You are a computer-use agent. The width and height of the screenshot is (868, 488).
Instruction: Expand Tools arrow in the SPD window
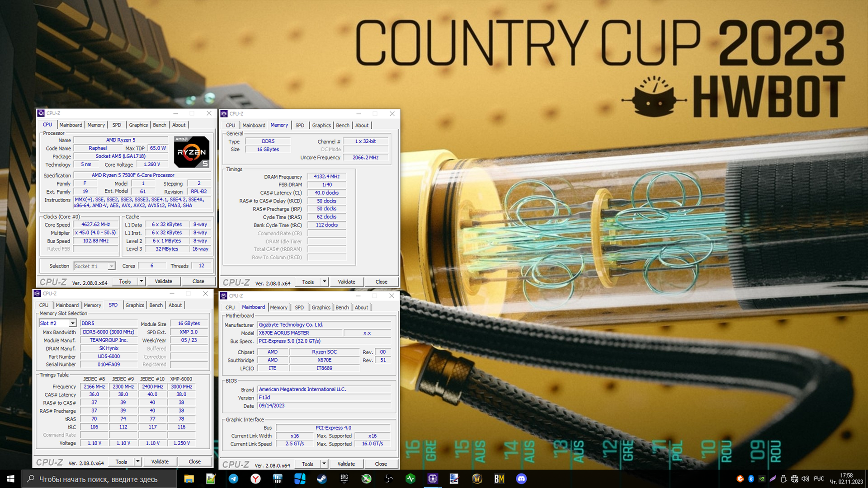pos(137,461)
